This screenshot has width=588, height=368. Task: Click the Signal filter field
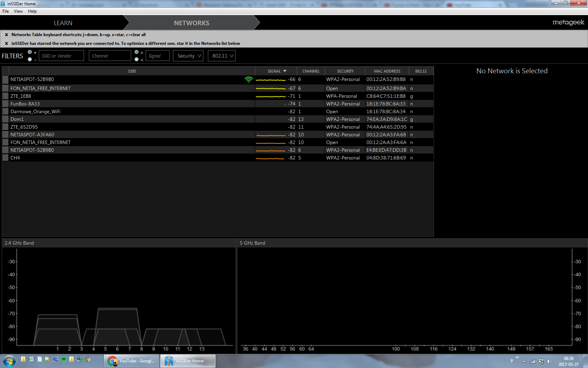(x=157, y=56)
